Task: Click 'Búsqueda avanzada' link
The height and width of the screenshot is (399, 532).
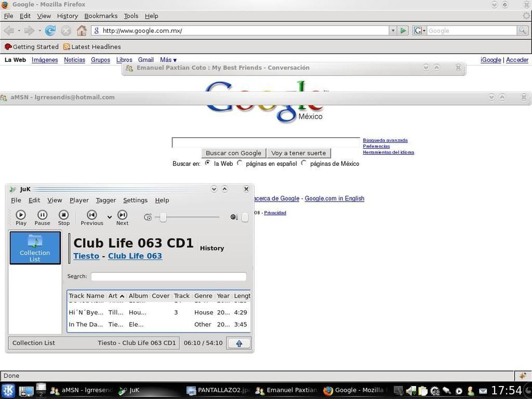Action: 385,140
